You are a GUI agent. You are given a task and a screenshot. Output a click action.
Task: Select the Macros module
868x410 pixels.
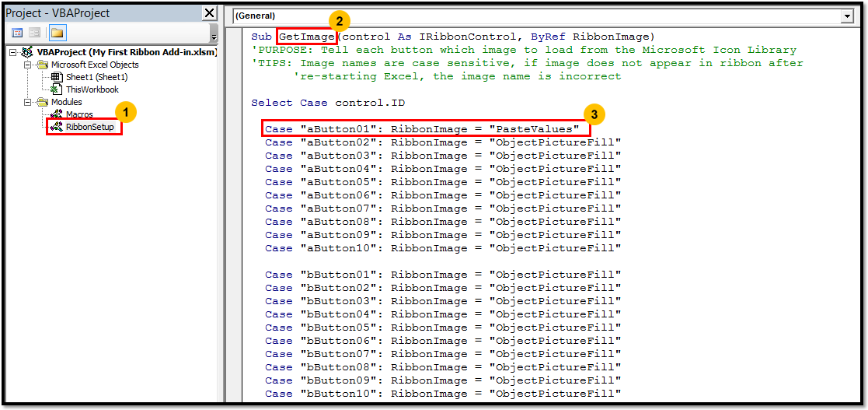point(79,114)
